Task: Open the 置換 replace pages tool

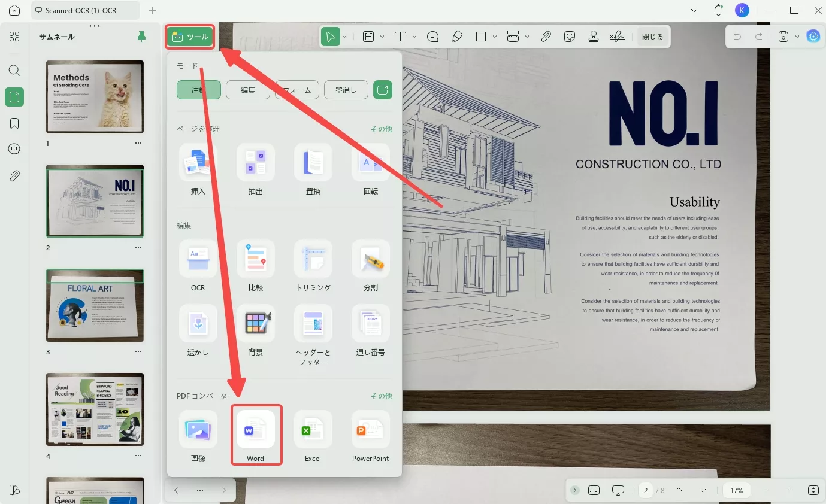Action: (x=313, y=170)
